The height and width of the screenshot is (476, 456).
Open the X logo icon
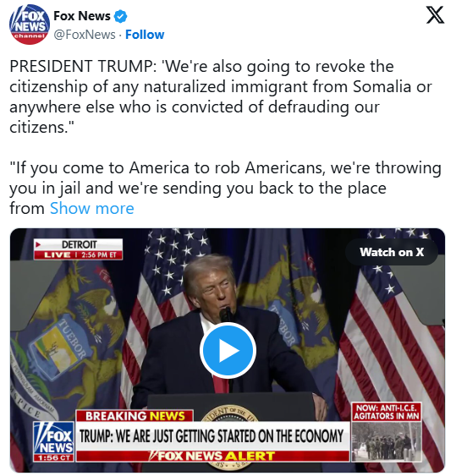click(x=435, y=16)
